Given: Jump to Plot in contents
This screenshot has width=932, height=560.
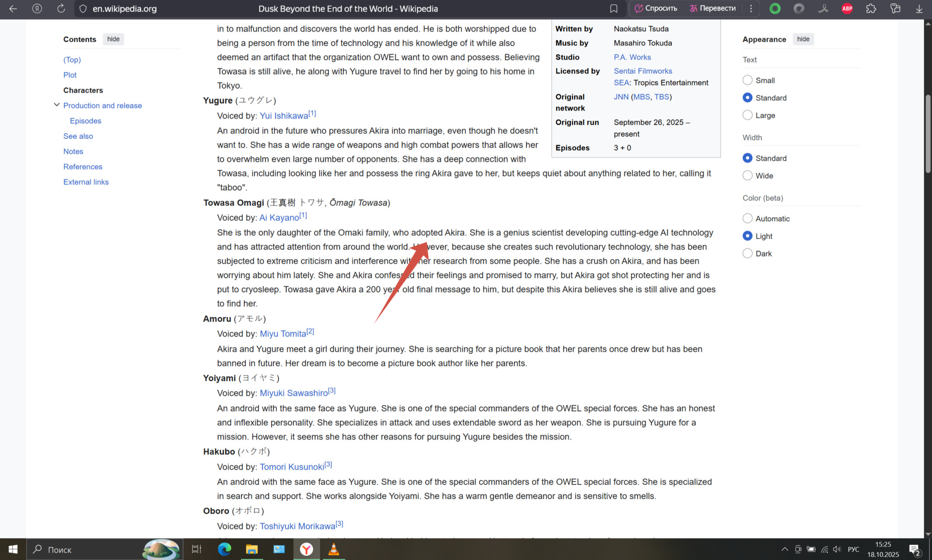Looking at the screenshot, I should pos(70,75).
